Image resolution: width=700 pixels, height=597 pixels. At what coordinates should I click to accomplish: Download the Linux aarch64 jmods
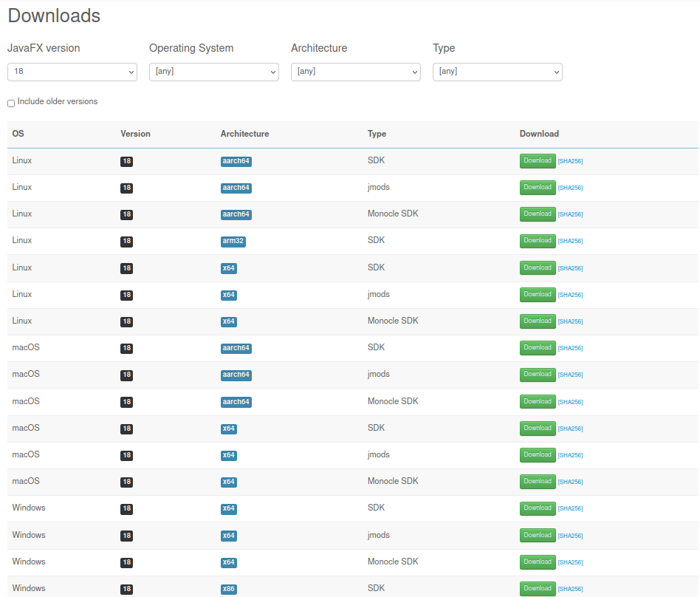click(538, 187)
